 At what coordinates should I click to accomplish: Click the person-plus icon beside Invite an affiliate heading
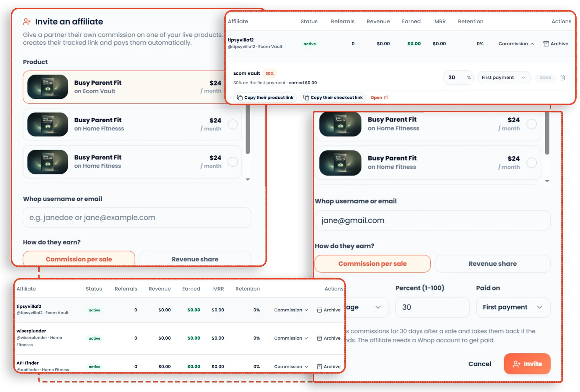click(x=27, y=21)
